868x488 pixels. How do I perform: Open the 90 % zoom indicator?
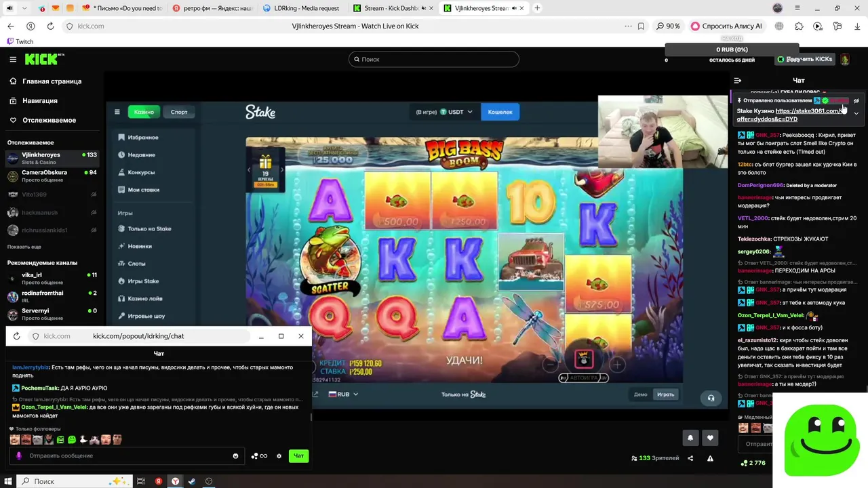pyautogui.click(x=668, y=26)
